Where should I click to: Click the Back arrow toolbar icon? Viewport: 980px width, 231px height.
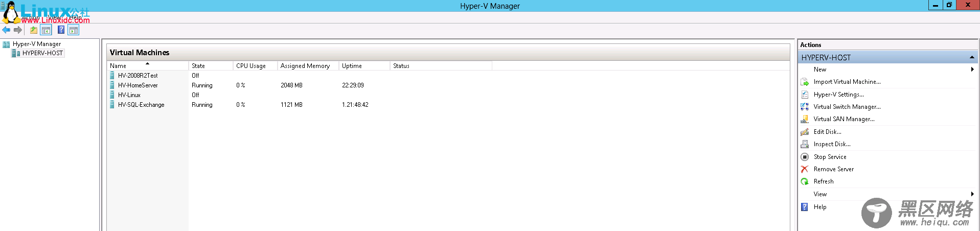point(6,30)
